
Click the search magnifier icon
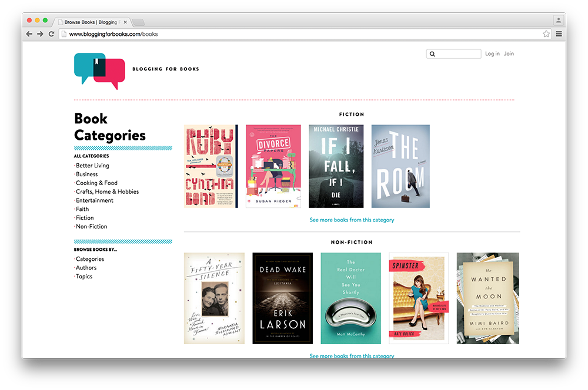click(x=433, y=54)
